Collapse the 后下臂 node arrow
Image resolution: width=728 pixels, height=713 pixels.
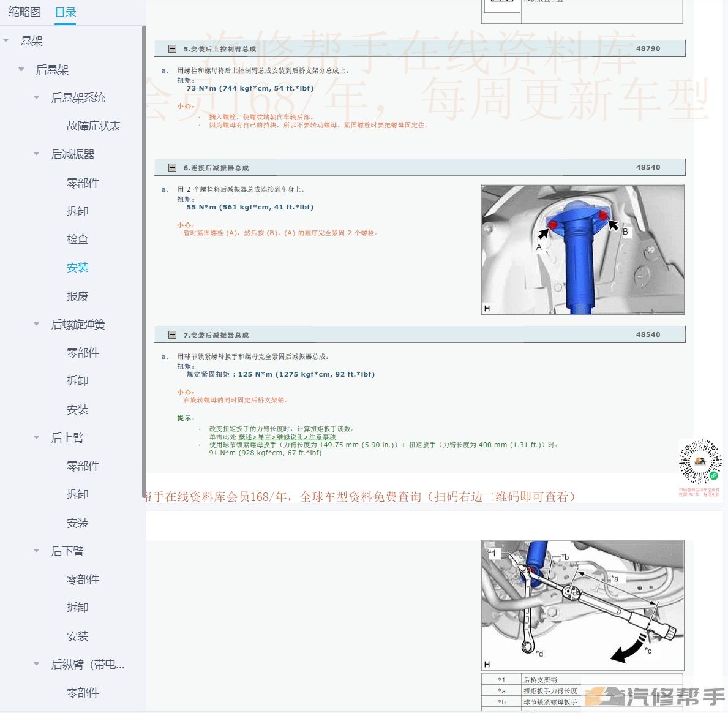tap(37, 551)
